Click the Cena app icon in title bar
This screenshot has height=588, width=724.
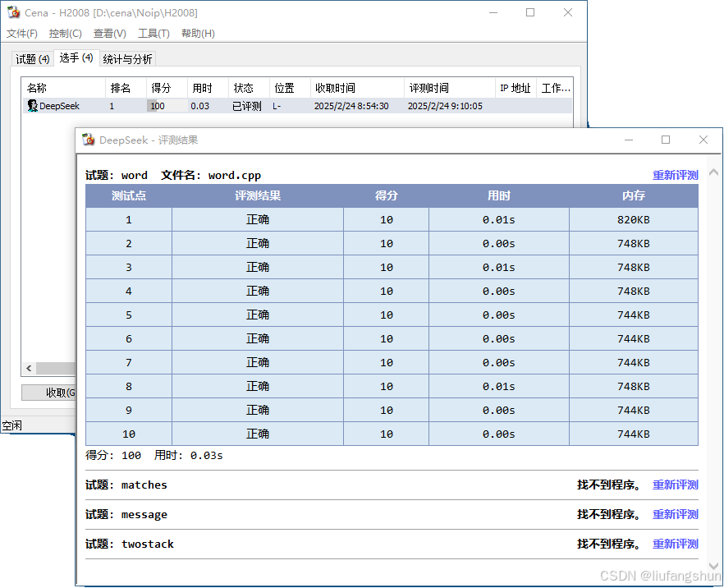(x=14, y=12)
